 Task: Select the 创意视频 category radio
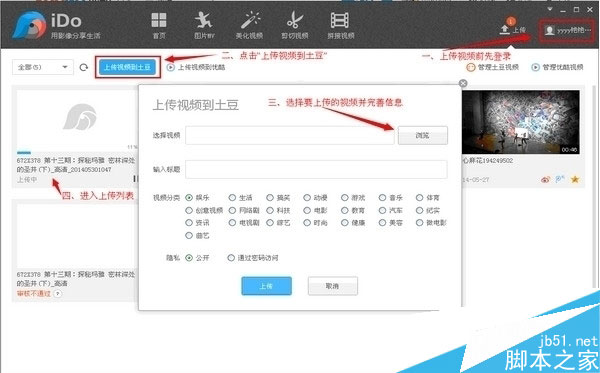point(189,210)
